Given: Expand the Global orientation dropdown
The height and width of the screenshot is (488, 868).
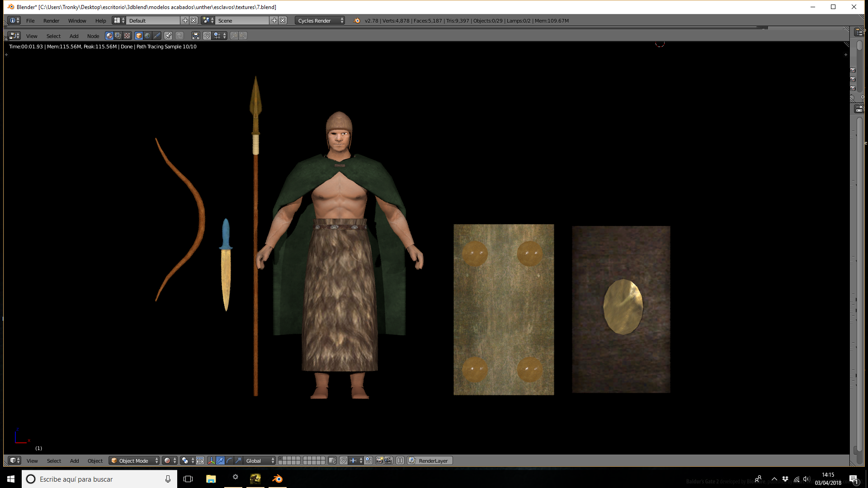Looking at the screenshot, I should pos(260,460).
